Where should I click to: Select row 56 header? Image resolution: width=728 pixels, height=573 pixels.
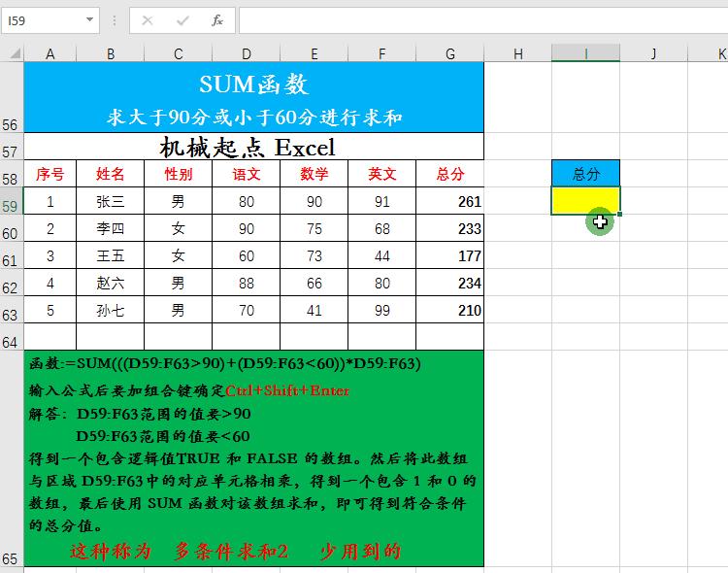point(12,97)
